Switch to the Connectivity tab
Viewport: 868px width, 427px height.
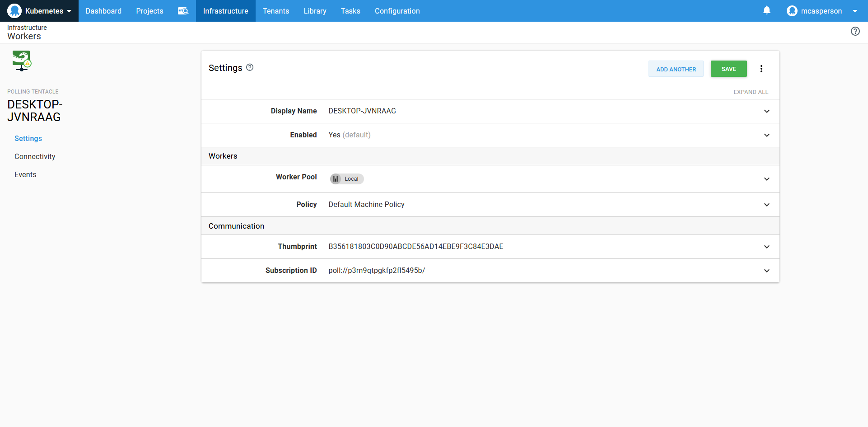click(x=35, y=156)
